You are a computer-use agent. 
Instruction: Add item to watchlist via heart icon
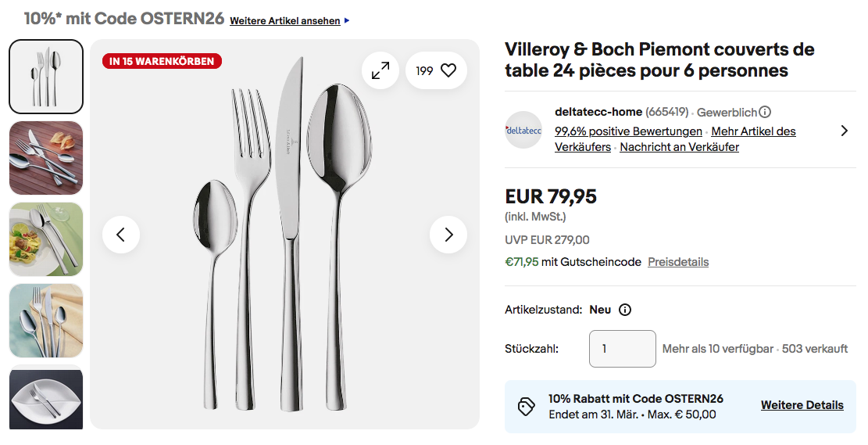pyautogui.click(x=448, y=70)
